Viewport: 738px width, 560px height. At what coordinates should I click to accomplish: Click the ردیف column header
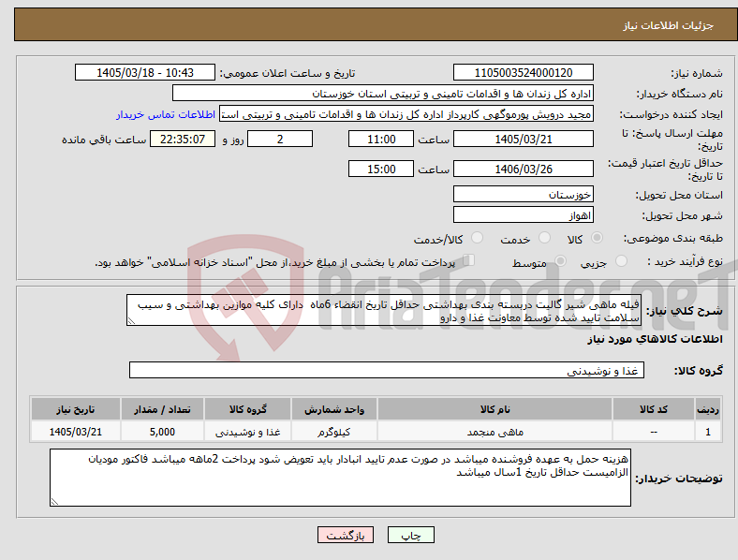coord(708,409)
